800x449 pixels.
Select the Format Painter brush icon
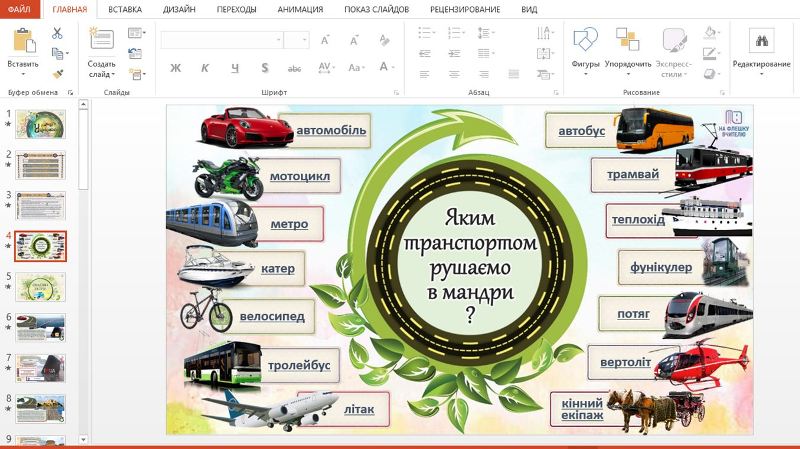(57, 73)
